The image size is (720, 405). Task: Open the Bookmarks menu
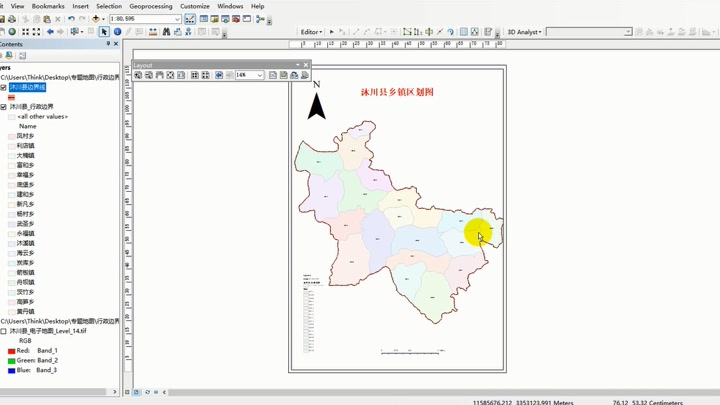pos(48,6)
